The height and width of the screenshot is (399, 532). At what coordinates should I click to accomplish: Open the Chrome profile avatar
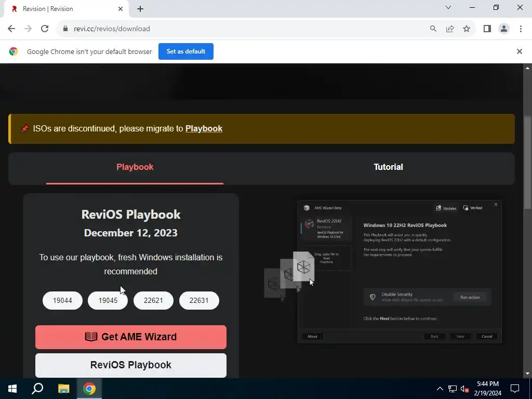[504, 29]
